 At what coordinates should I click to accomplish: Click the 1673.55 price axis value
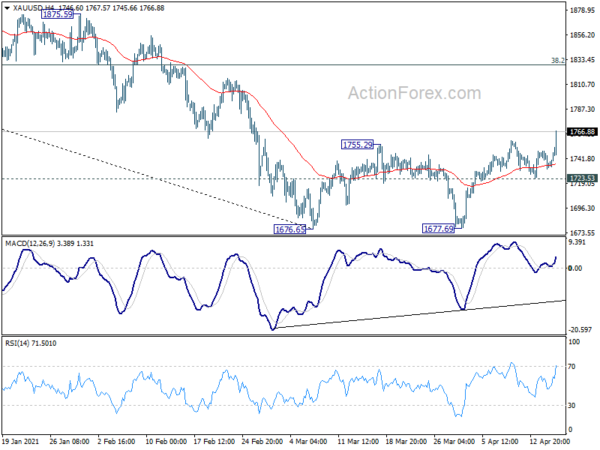pyautogui.click(x=582, y=233)
